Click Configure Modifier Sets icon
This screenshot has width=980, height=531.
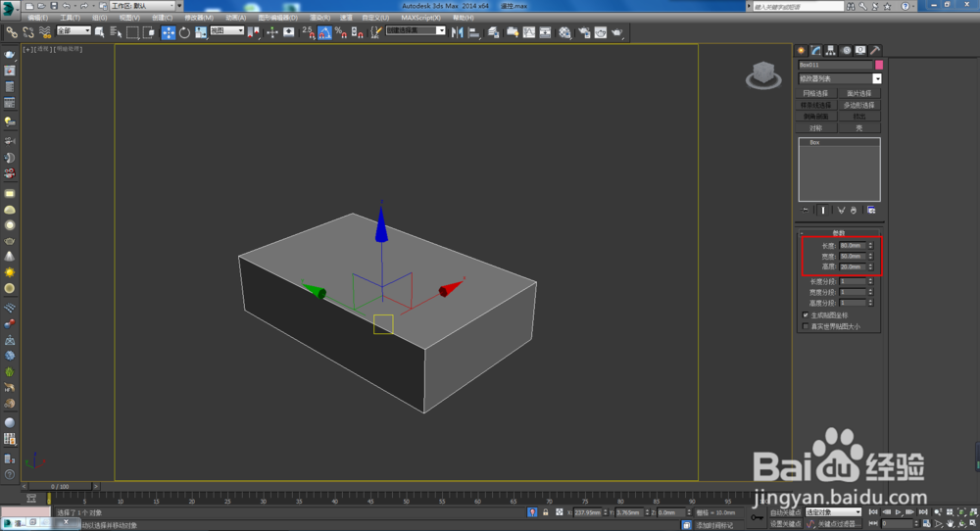click(871, 211)
